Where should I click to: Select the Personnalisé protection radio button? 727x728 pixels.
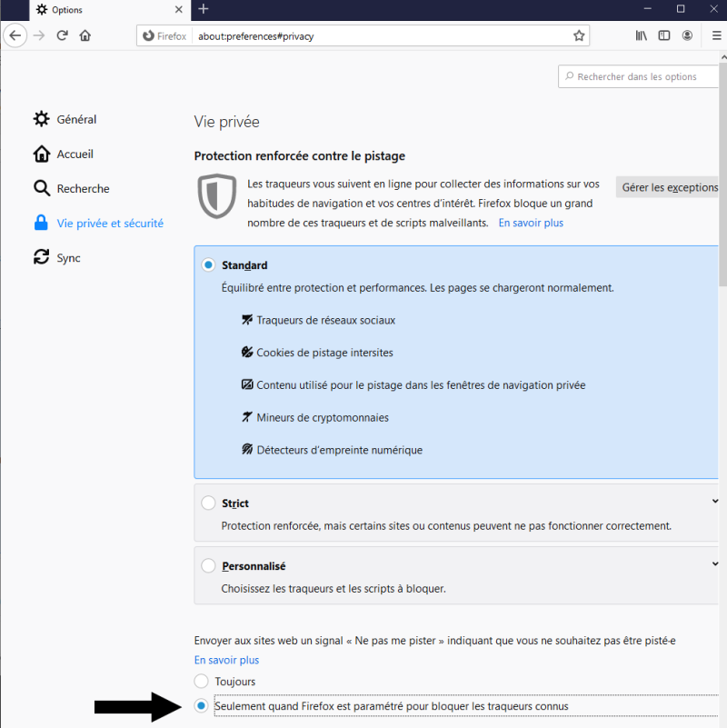click(x=208, y=565)
